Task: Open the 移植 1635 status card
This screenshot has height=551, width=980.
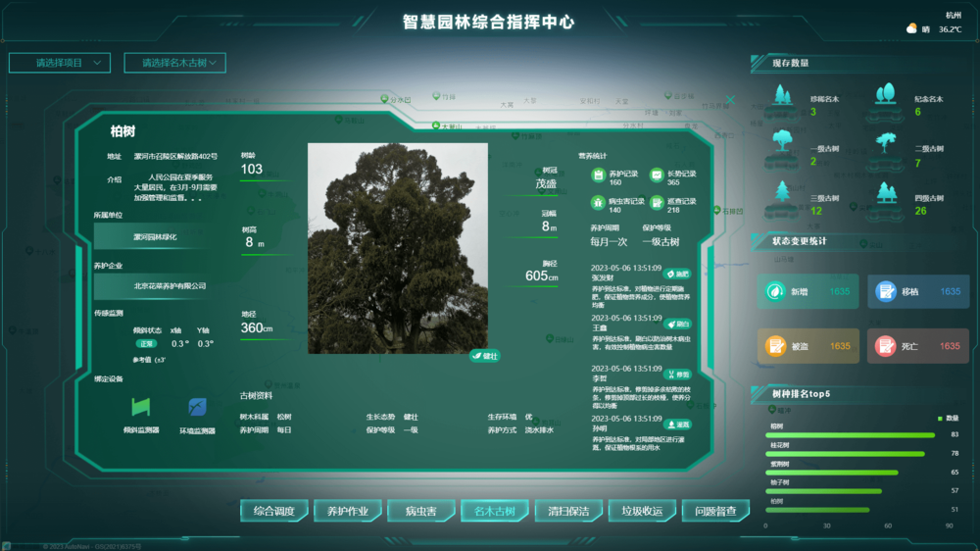Action: pos(918,291)
